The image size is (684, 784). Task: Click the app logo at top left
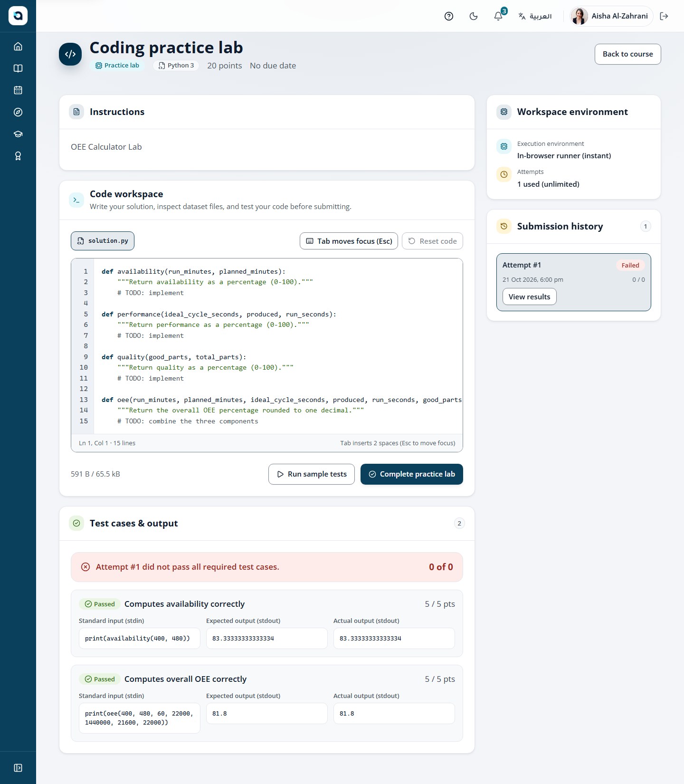coord(18,16)
